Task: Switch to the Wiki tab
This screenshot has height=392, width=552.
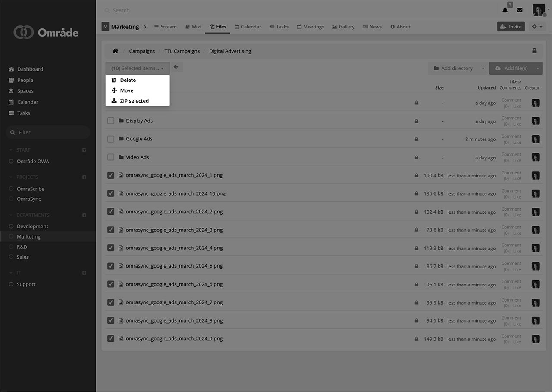Action: click(193, 27)
